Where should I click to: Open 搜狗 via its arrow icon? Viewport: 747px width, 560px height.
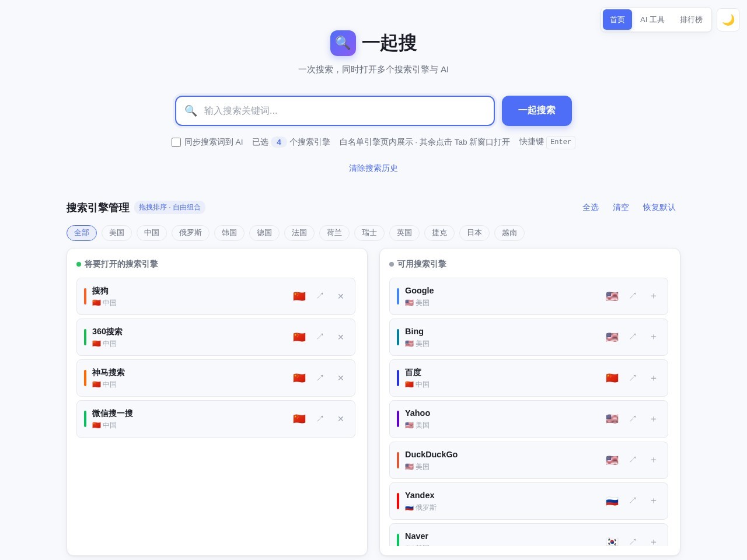tap(320, 296)
